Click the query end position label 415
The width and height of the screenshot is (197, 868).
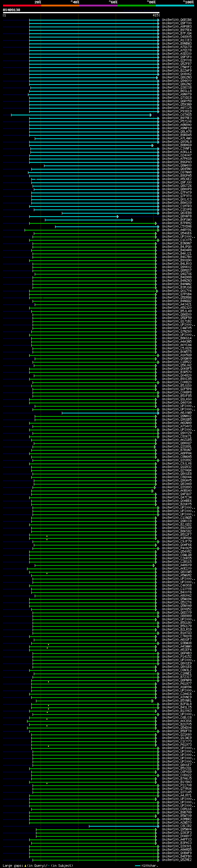click(x=155, y=15)
